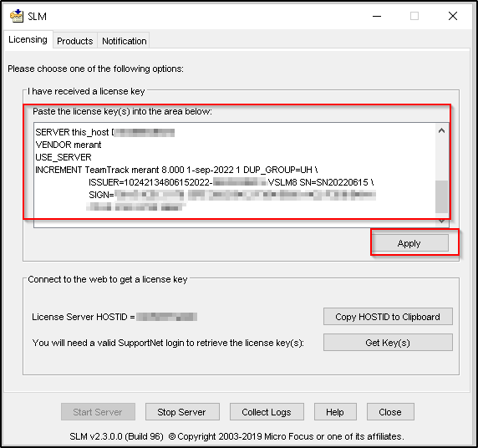Click the Close button at the bottom

tap(390, 412)
